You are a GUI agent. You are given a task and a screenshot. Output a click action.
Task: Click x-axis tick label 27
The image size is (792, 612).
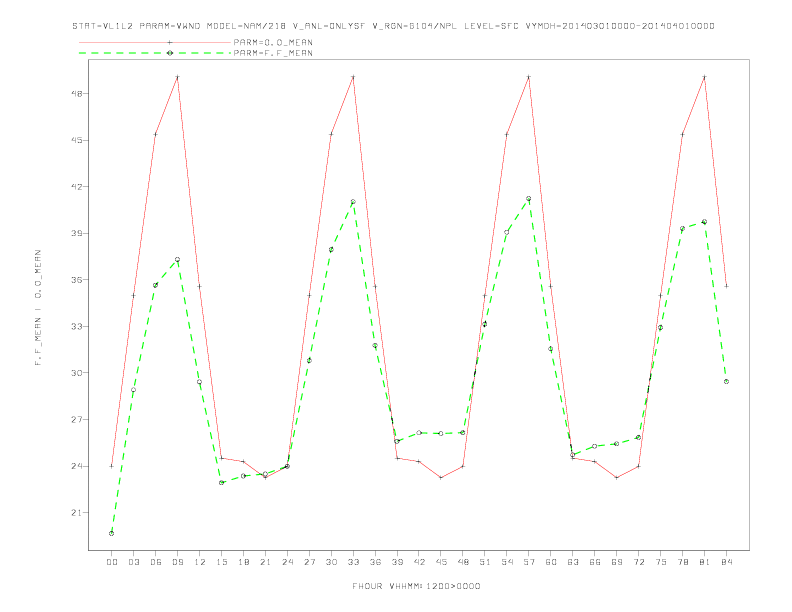(x=309, y=562)
